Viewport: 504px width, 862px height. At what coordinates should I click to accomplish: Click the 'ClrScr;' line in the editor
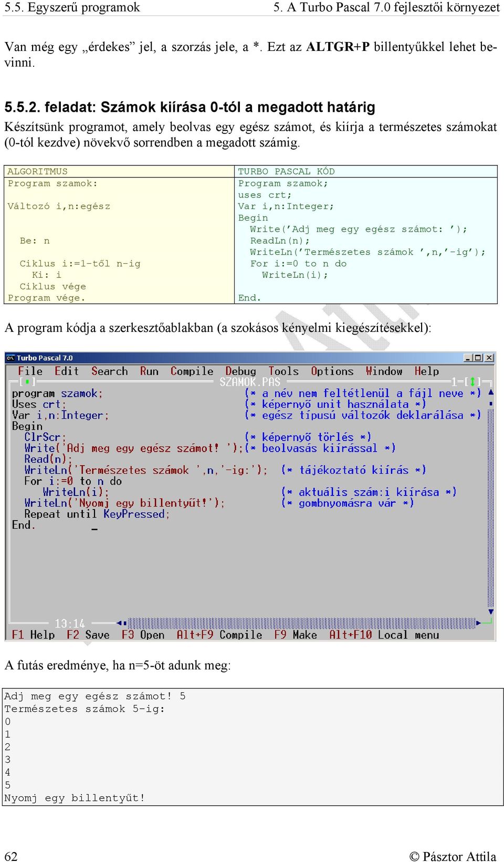click(45, 437)
